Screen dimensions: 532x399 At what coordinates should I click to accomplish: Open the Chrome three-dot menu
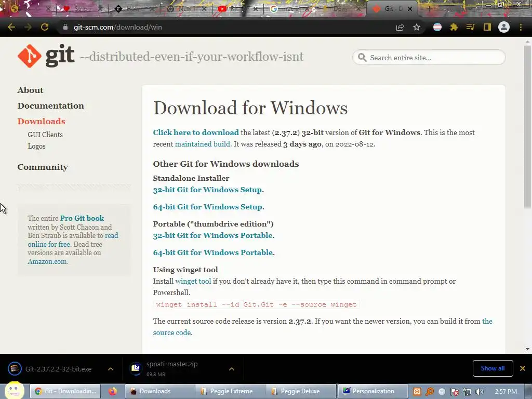pyautogui.click(x=521, y=27)
